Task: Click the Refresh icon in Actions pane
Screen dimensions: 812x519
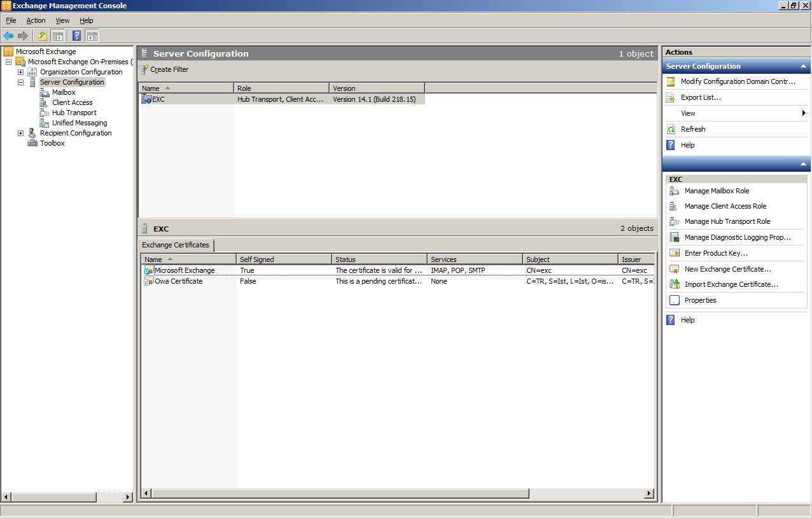Action: coord(670,129)
